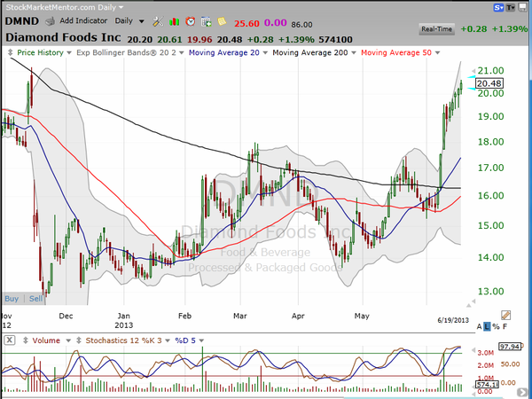Click the magenta 0.00 value in header
Viewport: 532px width, 399px height.
276,23
